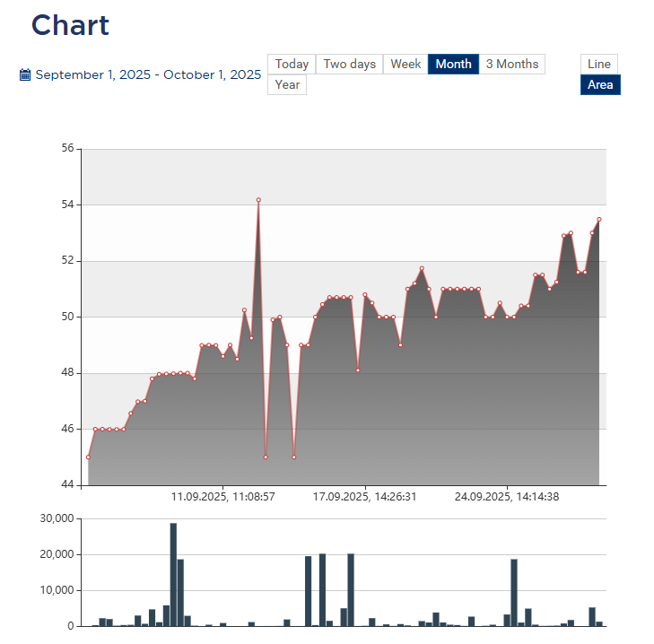Click the calendar icon beside the date range
Image resolution: width=654 pixels, height=644 pixels.
25,75
